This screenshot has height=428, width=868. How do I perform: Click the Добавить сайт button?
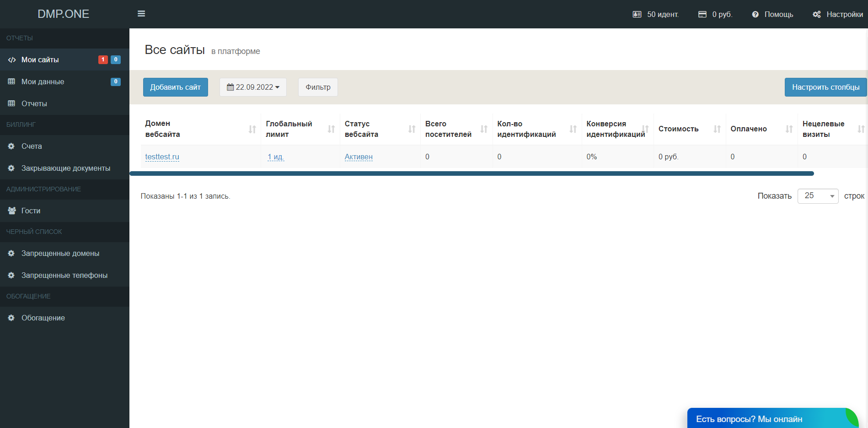[176, 87]
